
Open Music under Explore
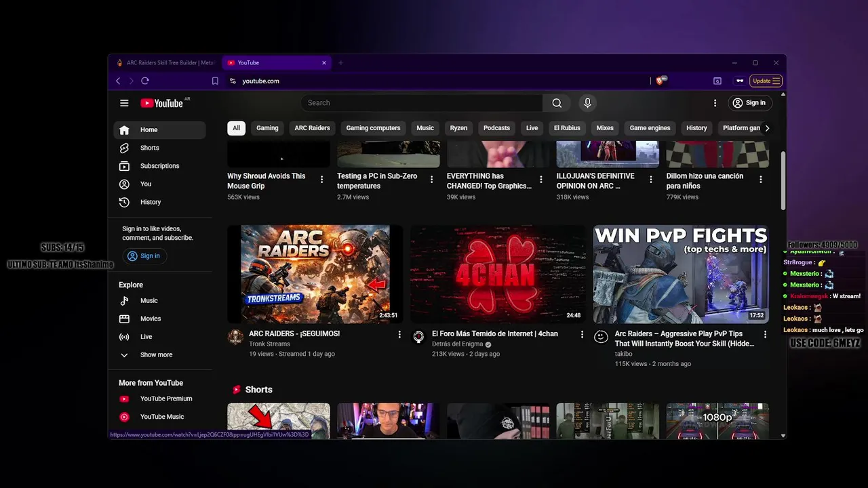159,301
